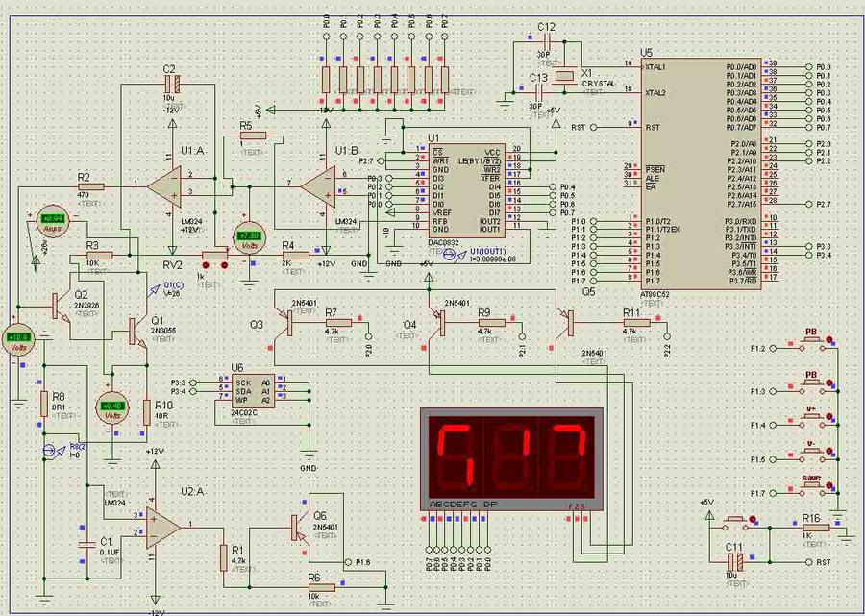This screenshot has width=865, height=616.
Task: Select transistor Q2 2N2926
Action: [61, 307]
